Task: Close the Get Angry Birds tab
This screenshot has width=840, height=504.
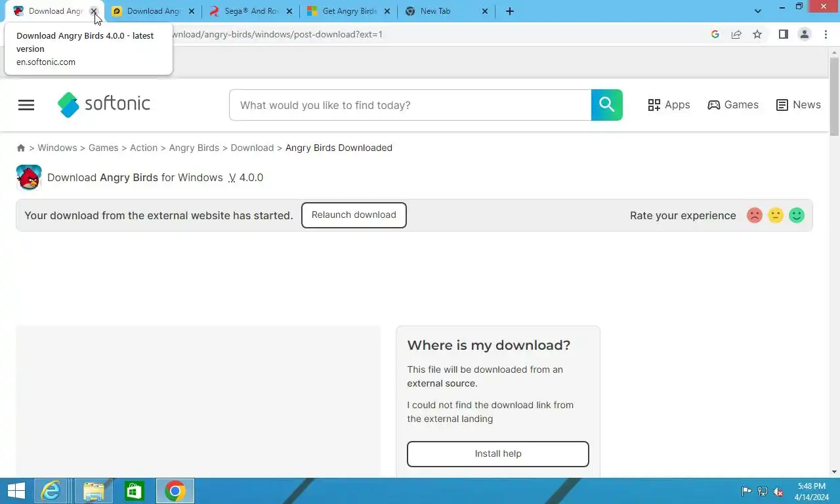Action: [387, 11]
